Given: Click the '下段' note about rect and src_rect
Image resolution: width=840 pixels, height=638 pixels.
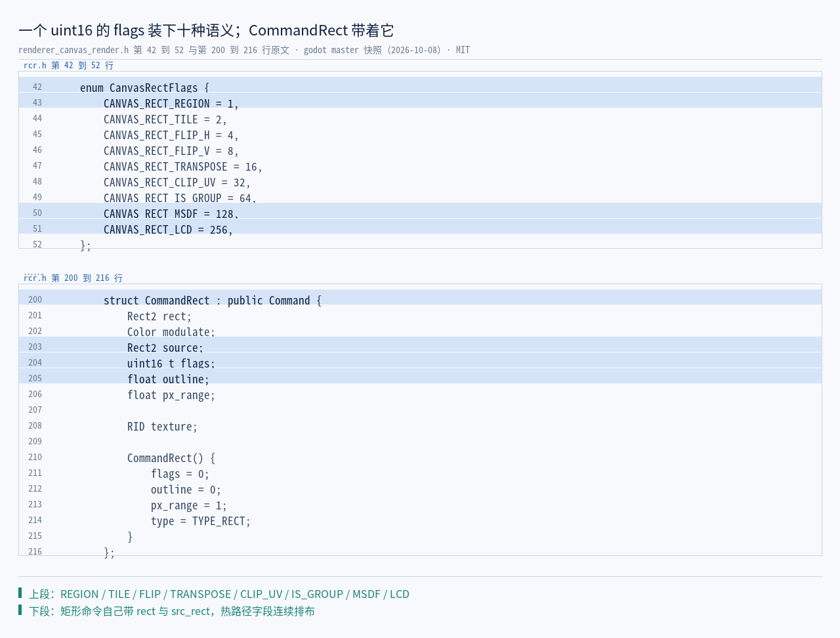Looking at the screenshot, I should tap(172, 610).
